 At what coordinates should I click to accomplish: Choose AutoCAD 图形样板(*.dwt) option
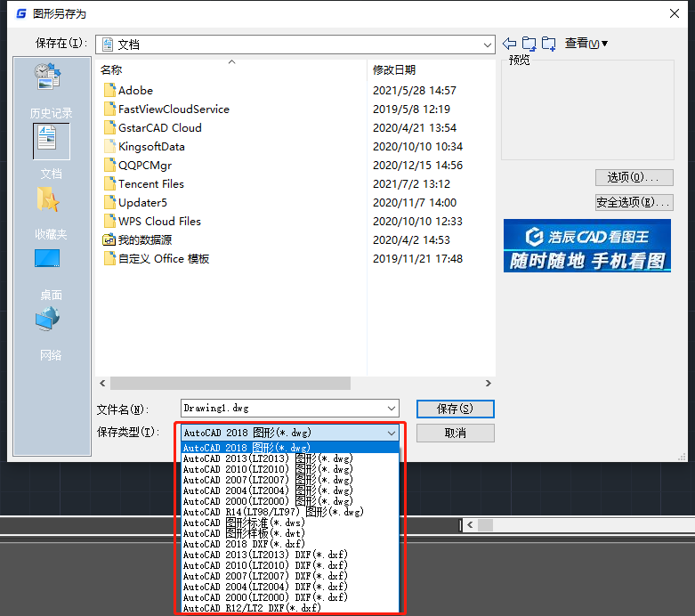(x=290, y=533)
